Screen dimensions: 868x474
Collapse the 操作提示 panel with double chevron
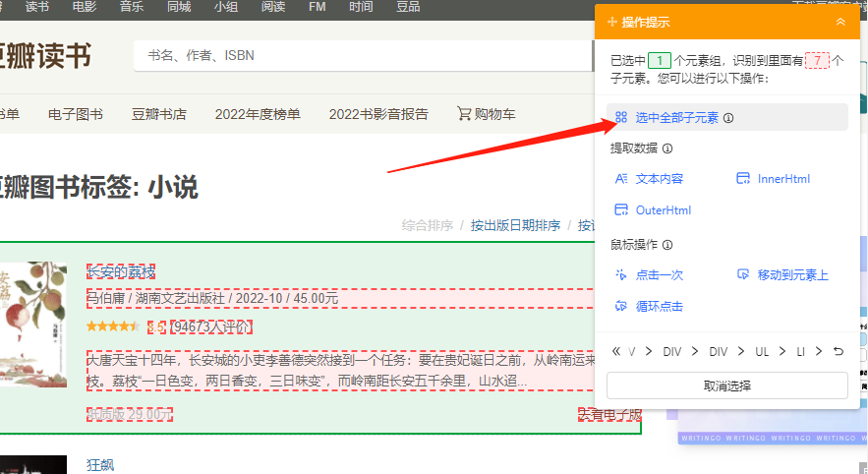(x=840, y=23)
